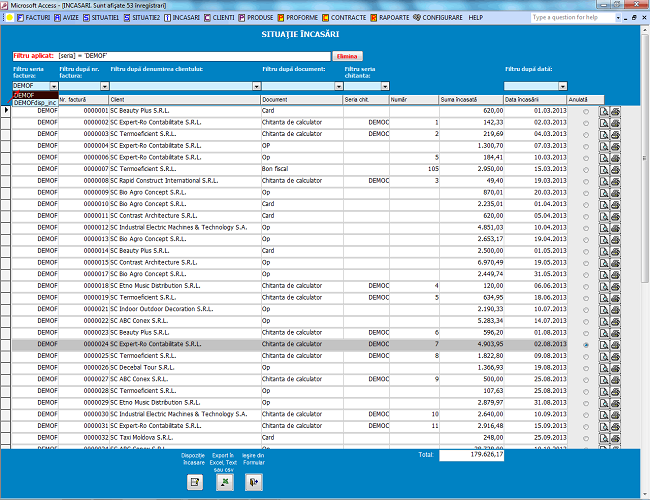Open the preview icon for invoice 0000024
The image size is (650, 500).
604,345
